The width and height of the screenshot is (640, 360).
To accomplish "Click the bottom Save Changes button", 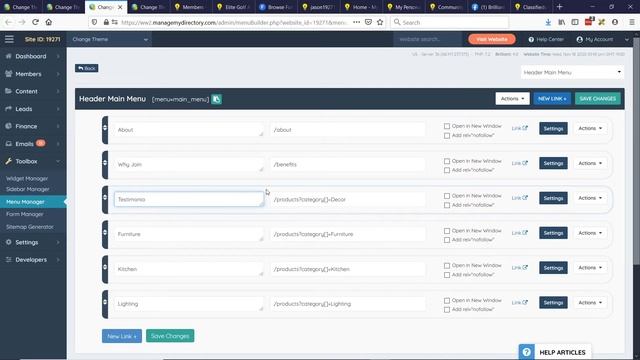I will [170, 336].
